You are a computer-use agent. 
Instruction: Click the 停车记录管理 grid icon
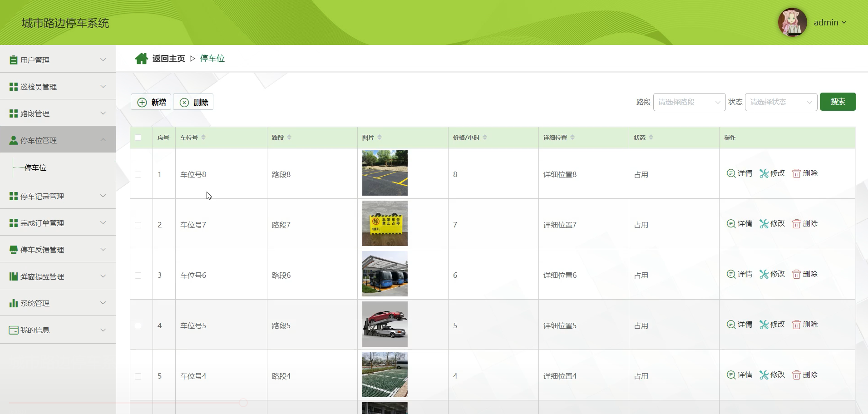pyautogui.click(x=14, y=196)
